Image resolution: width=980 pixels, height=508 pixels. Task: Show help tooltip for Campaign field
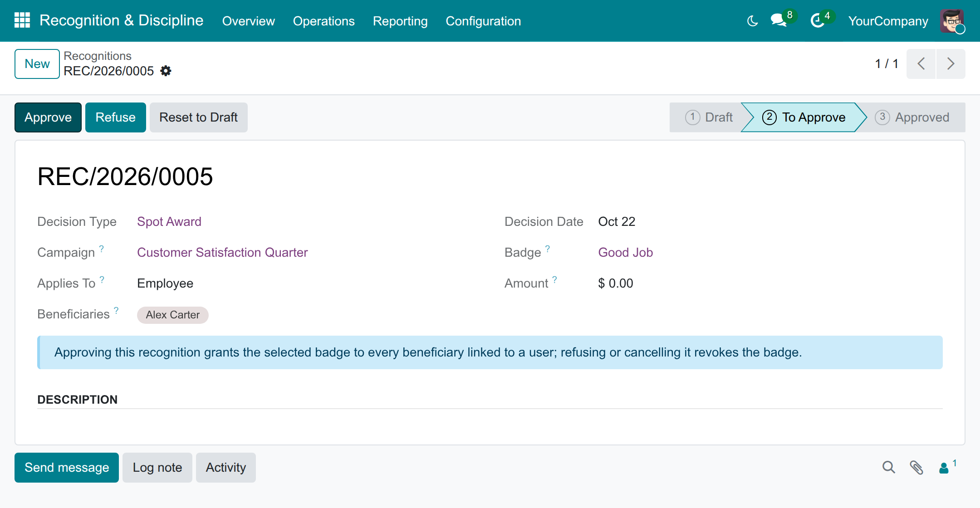[x=102, y=249]
